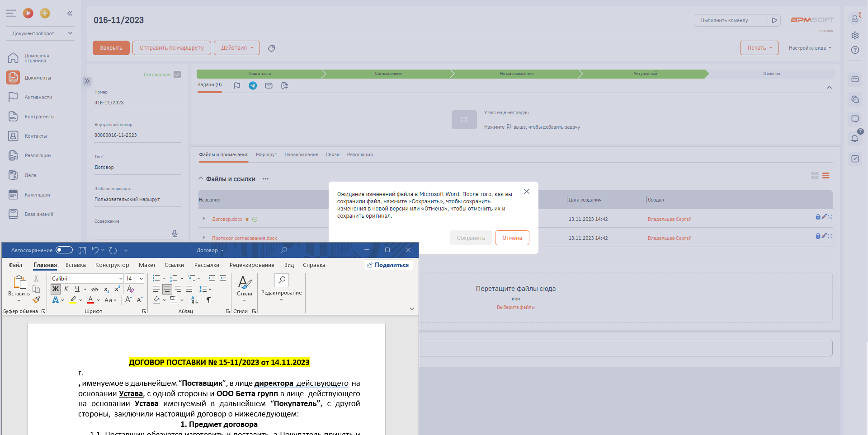868x435 pixels.
Task: Open the Печать dropdown
Action: click(759, 48)
